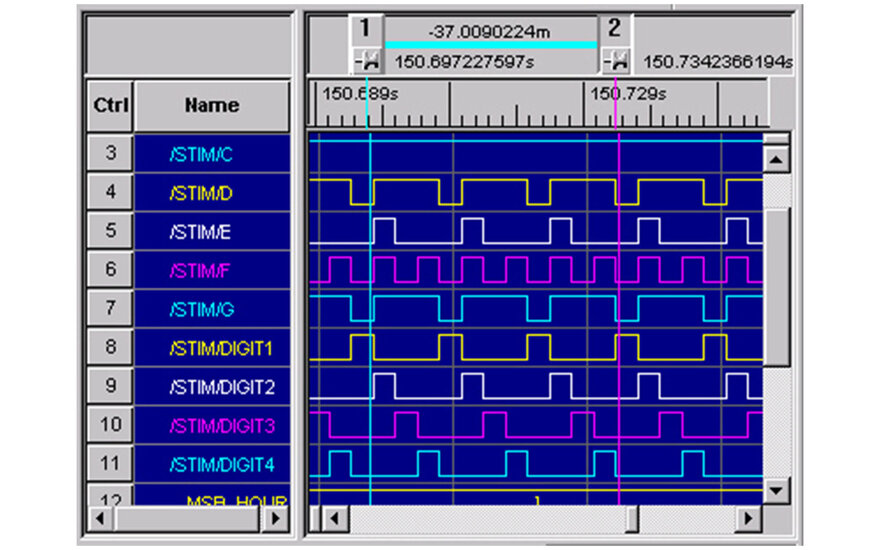This screenshot has width=880, height=550.
Task: Select the /STIM/DIGIT2 signal name
Action: (x=222, y=387)
